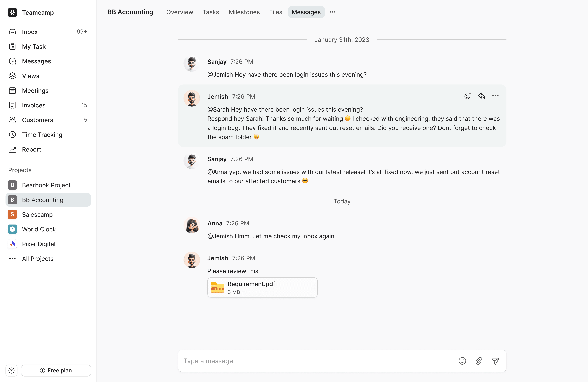Click the Type a message field
This screenshot has width=588, height=382.
[316, 361]
